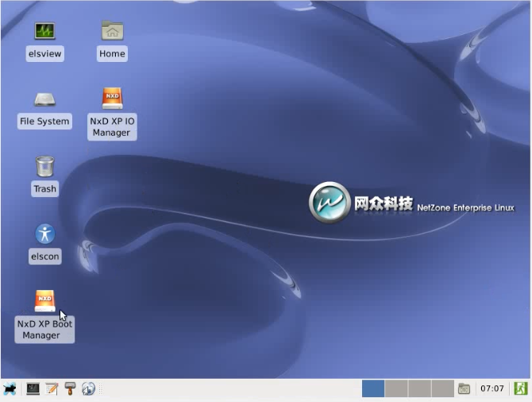Switch to the fourth workspace
This screenshot has width=532, height=402.
(443, 388)
